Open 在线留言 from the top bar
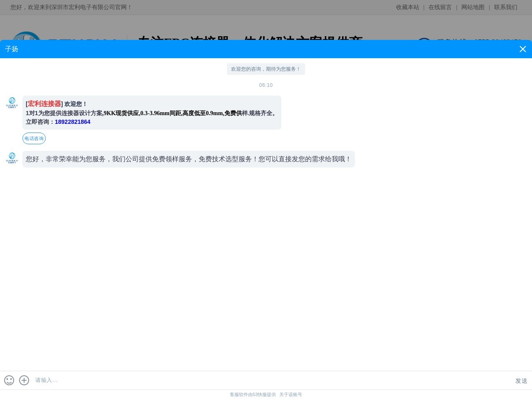Screen dimensions: 532x399 click(x=440, y=7)
